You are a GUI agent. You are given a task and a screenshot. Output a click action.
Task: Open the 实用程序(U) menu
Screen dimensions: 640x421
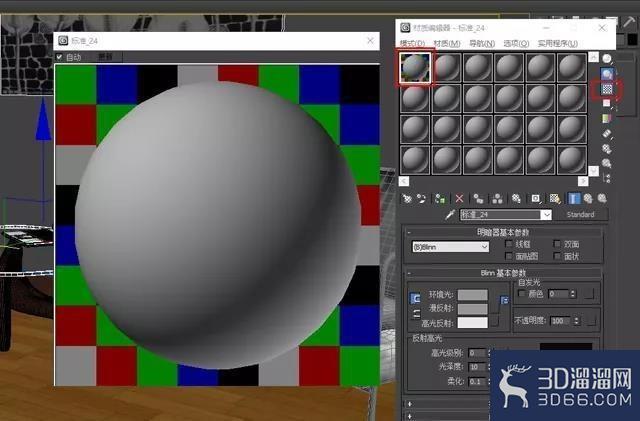click(x=557, y=43)
